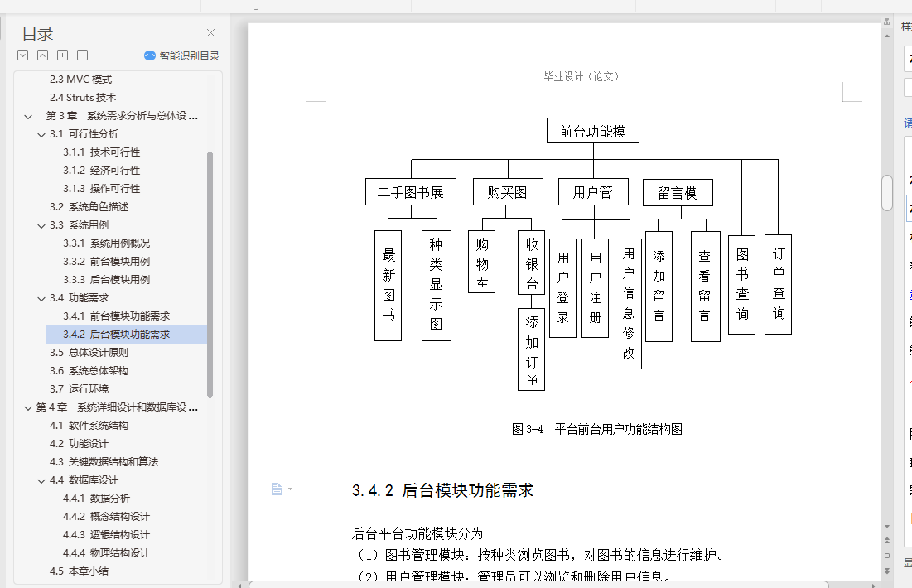Screen dimensions: 912x588
Task: Jump to 2.4 Struts 技术 heading
Action: pos(83,97)
